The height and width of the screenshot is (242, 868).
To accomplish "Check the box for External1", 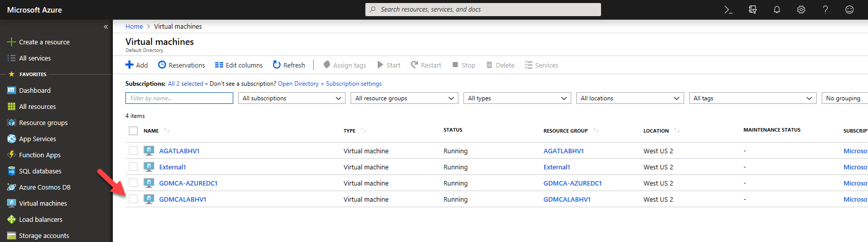I will point(133,166).
